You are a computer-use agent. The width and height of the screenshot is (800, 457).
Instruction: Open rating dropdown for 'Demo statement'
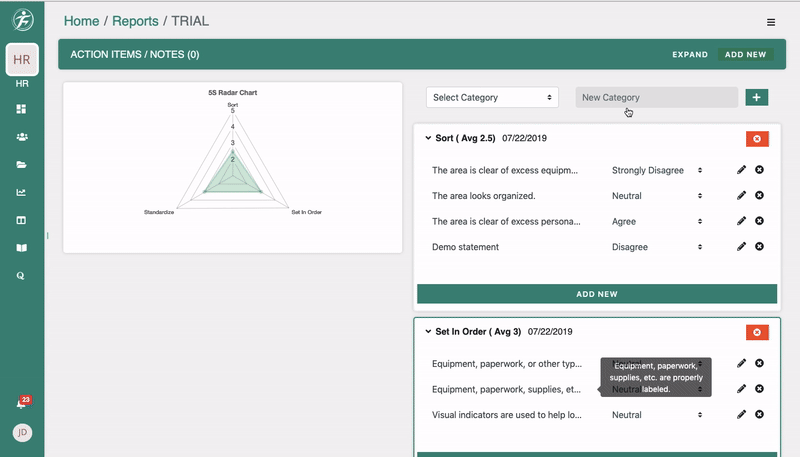[658, 247]
